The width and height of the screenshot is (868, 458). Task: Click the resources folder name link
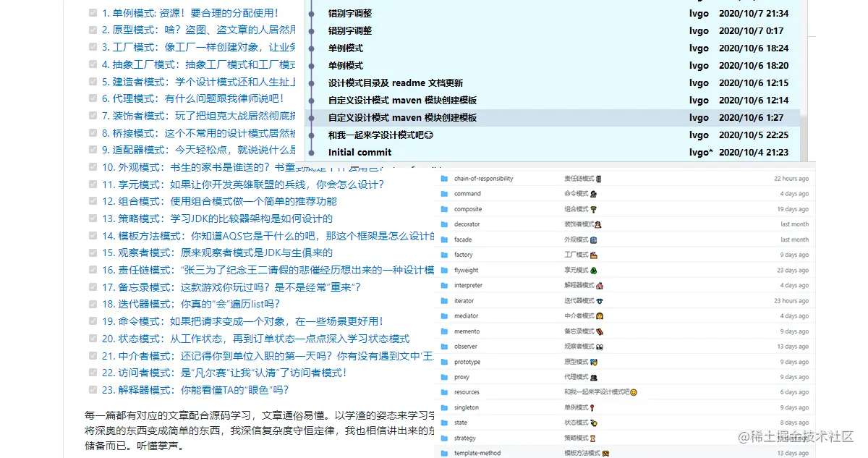point(466,391)
